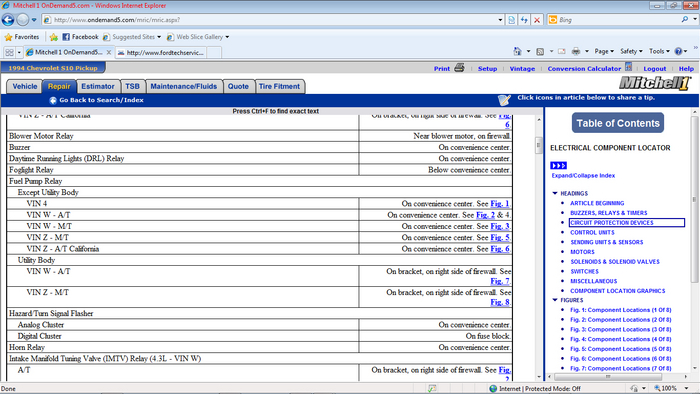Click the red Stop loading icon
The height and width of the screenshot is (394, 700).
coord(537,20)
